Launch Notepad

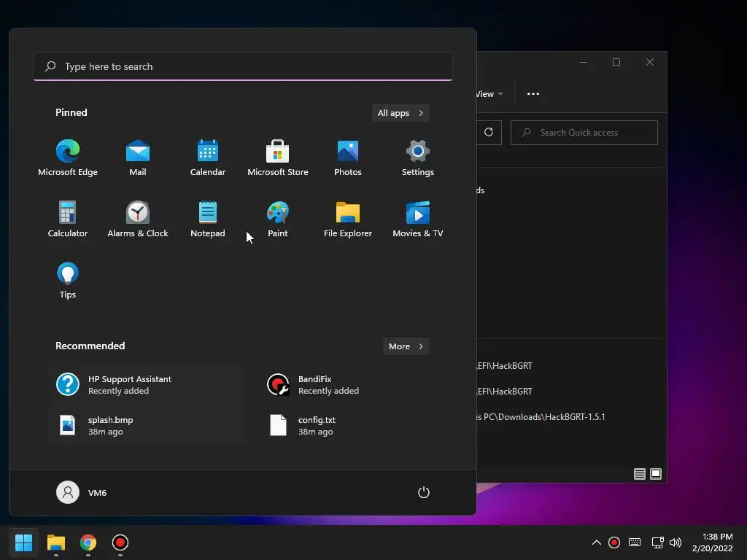(208, 219)
